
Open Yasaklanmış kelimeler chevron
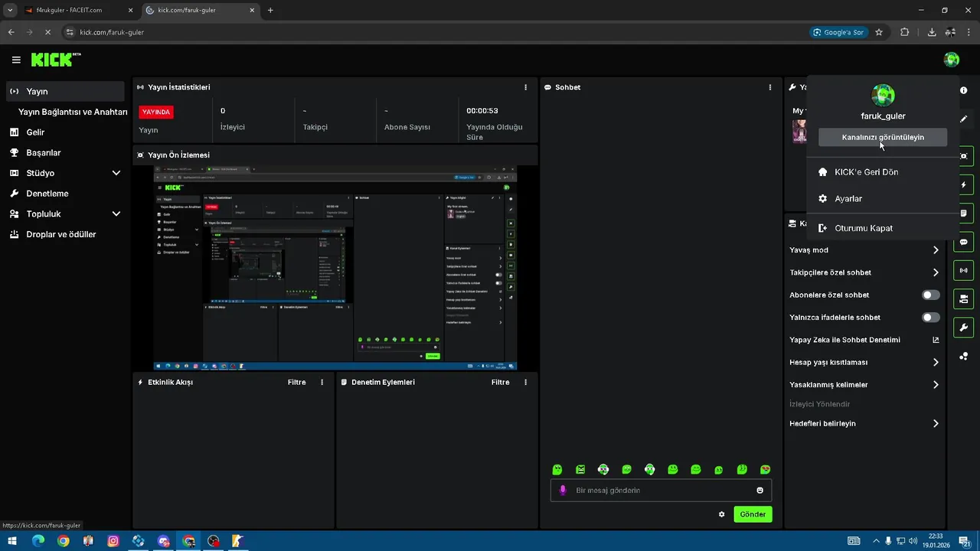pos(936,384)
